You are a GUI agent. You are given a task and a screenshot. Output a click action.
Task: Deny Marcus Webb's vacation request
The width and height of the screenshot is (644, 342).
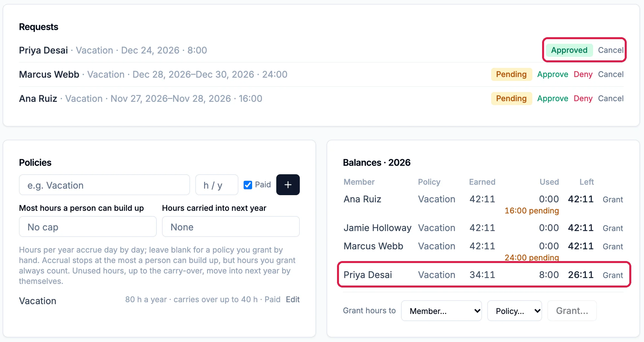click(x=583, y=74)
